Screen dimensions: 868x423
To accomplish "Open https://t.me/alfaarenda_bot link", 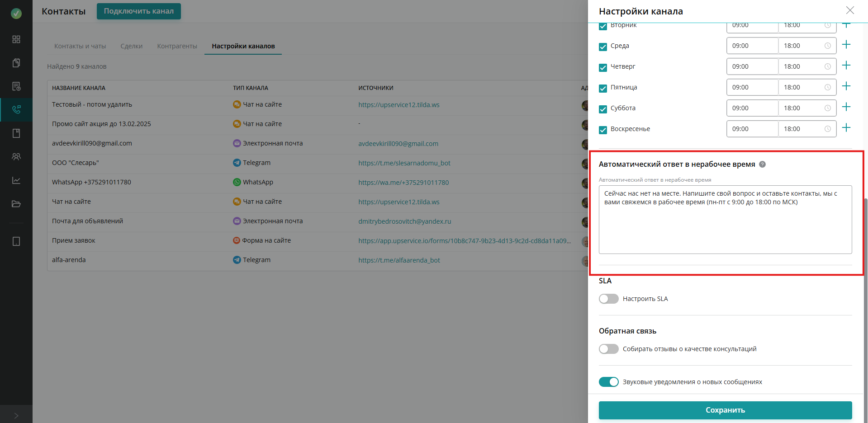I will coord(399,260).
